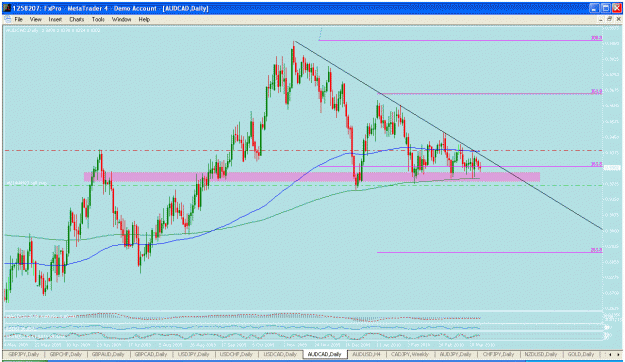Click the chart document icon beside File
The width and height of the screenshot is (625, 362).
point(7,19)
